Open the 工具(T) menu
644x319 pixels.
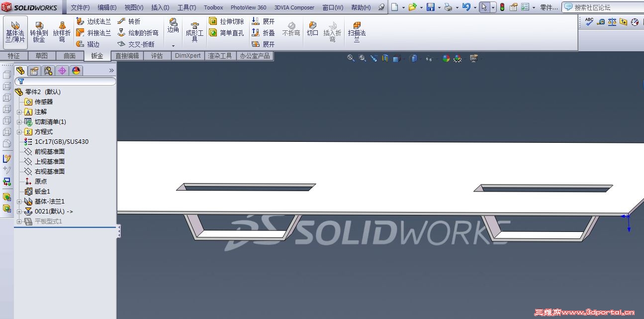click(186, 7)
